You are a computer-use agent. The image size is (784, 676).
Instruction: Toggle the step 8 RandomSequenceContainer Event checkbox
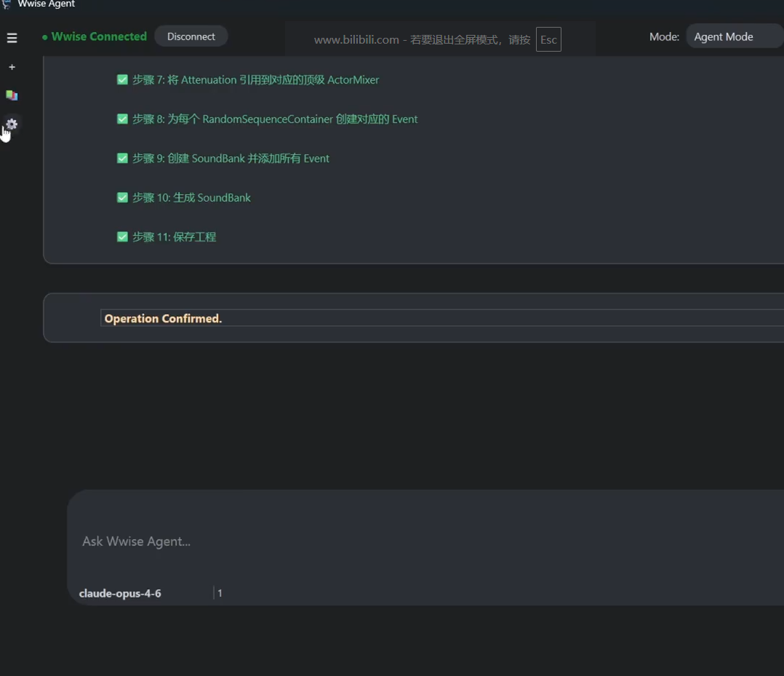pos(122,119)
